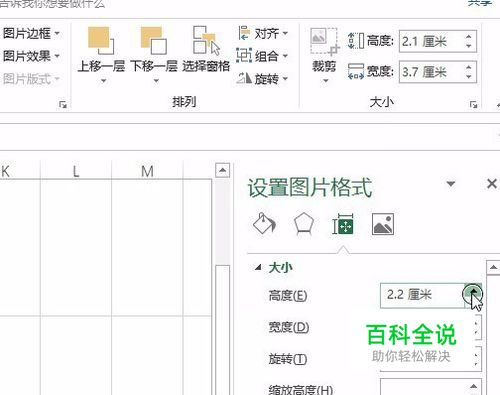Click the 下移一层 send backward icon
Image resolution: width=500 pixels, height=395 pixels.
click(154, 40)
